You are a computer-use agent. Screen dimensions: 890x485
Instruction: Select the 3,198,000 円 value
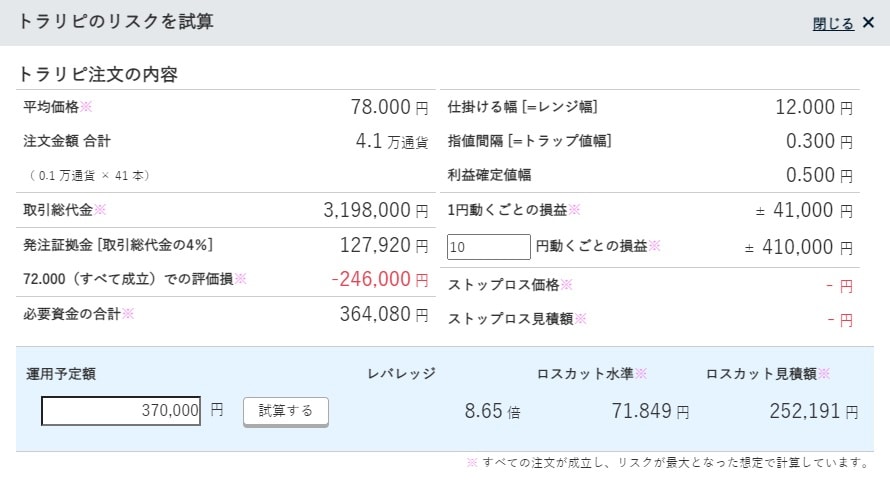click(375, 210)
